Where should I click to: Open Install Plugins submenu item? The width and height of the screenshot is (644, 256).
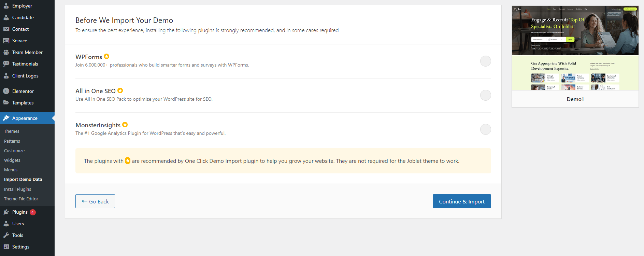(x=17, y=189)
